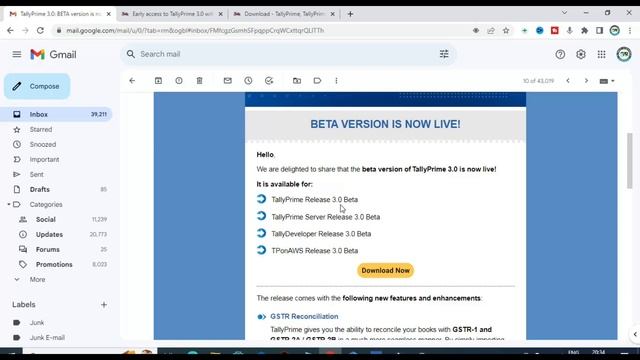Show the newer email arrow

click(568, 81)
